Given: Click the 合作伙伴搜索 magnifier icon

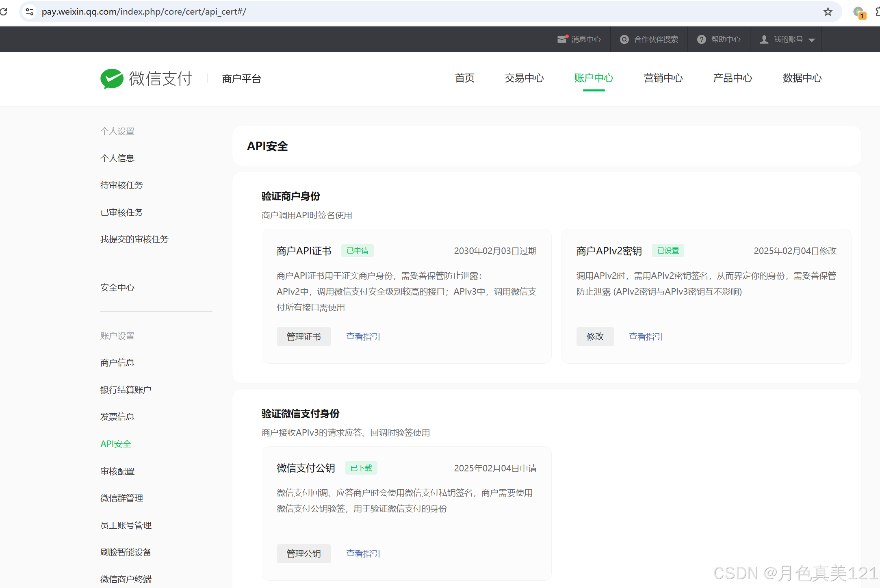Looking at the screenshot, I should (x=624, y=39).
